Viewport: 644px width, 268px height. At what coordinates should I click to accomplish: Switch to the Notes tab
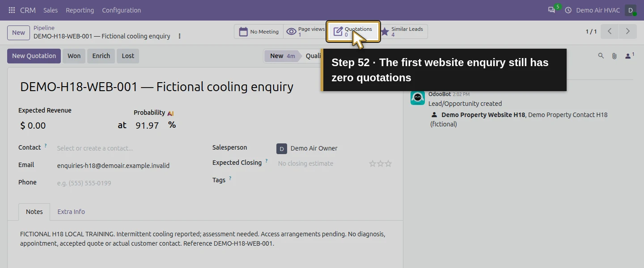(x=34, y=212)
